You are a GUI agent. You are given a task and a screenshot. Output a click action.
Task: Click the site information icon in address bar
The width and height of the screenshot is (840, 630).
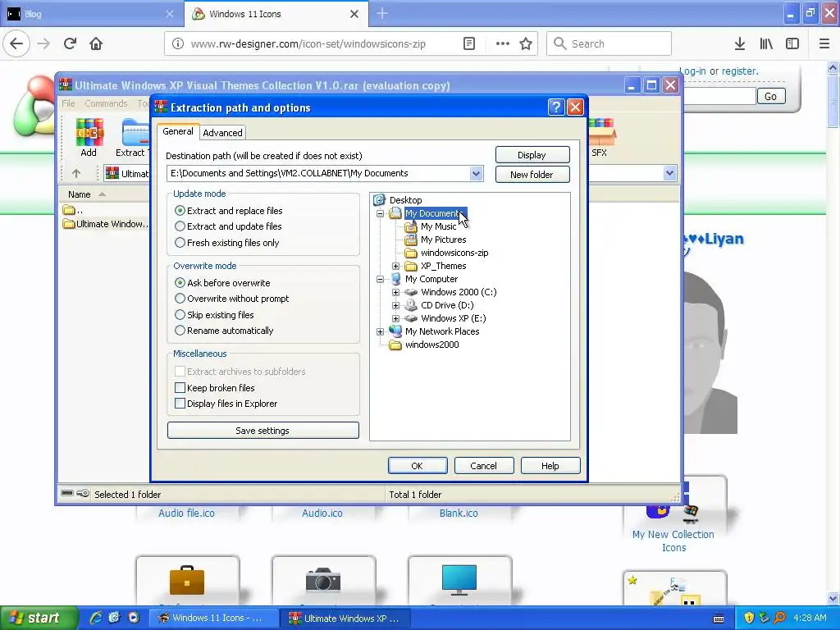coord(177,43)
